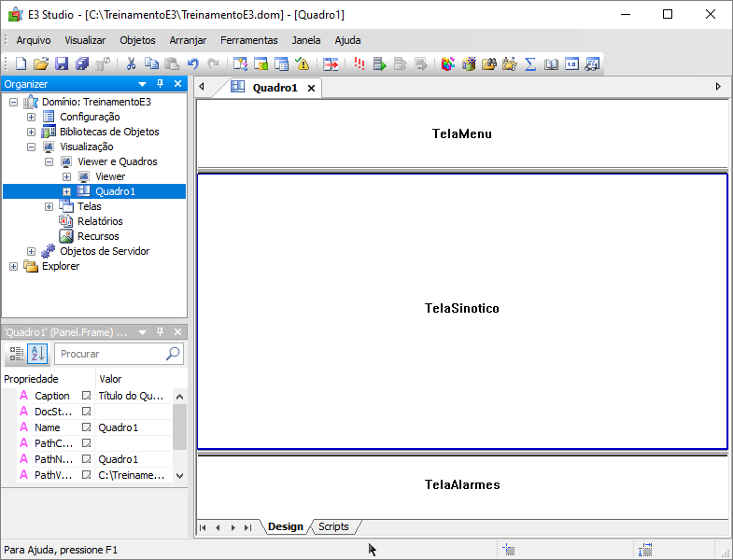Open the Ferramentas menu
The height and width of the screenshot is (560, 733).
248,40
